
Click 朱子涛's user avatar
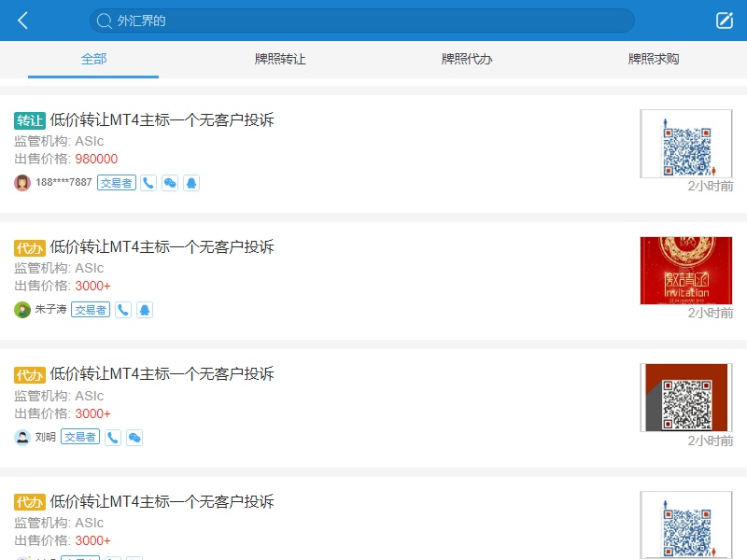[22, 310]
